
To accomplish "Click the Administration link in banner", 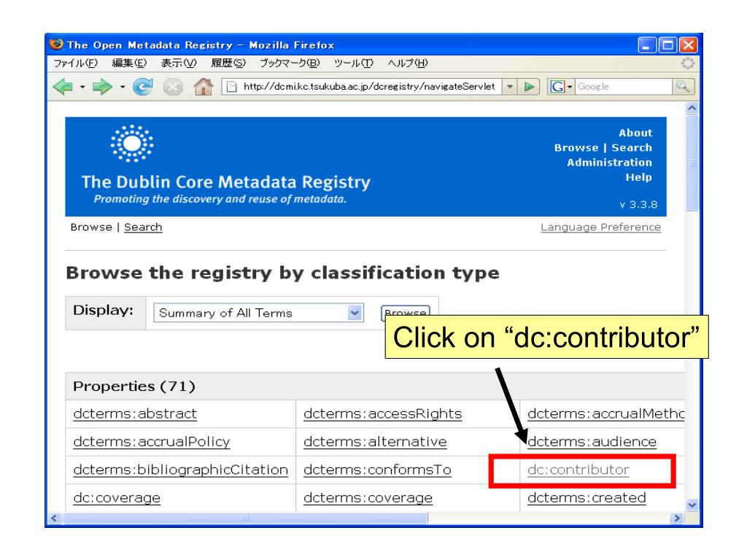I will pos(609,163).
